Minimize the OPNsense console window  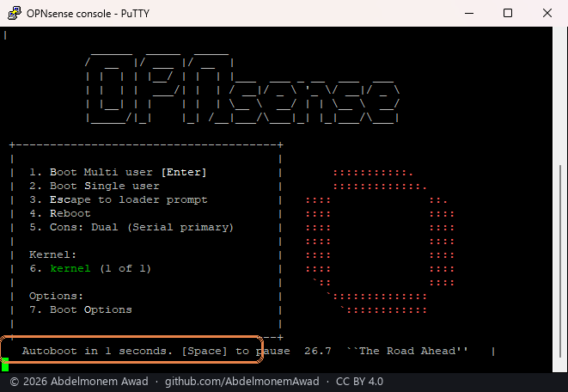[469, 14]
